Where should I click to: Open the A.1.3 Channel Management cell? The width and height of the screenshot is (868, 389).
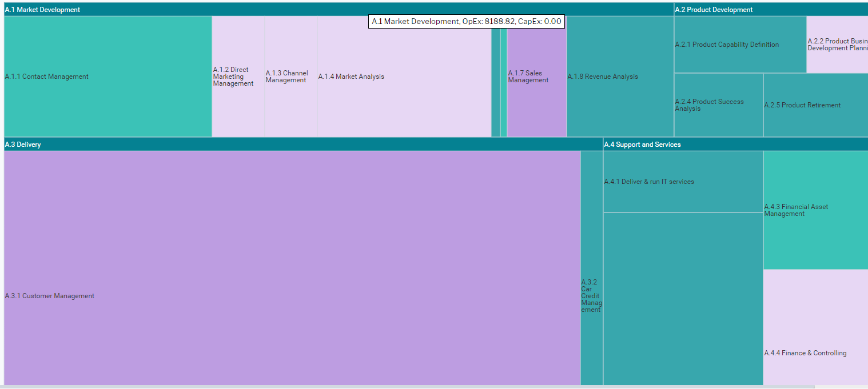point(290,77)
